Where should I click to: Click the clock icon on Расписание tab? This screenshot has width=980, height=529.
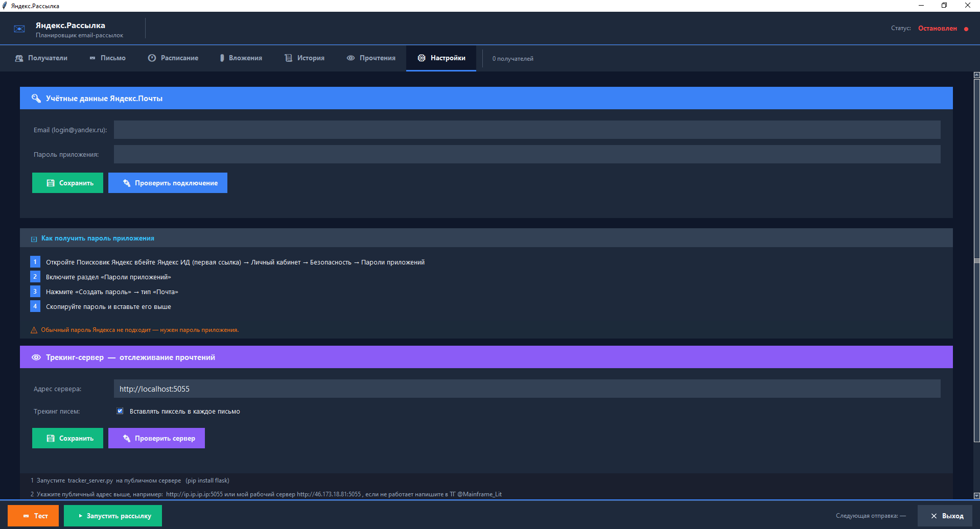pyautogui.click(x=152, y=58)
